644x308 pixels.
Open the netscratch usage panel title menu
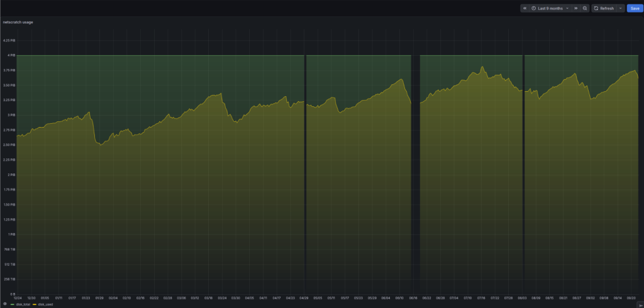point(18,22)
